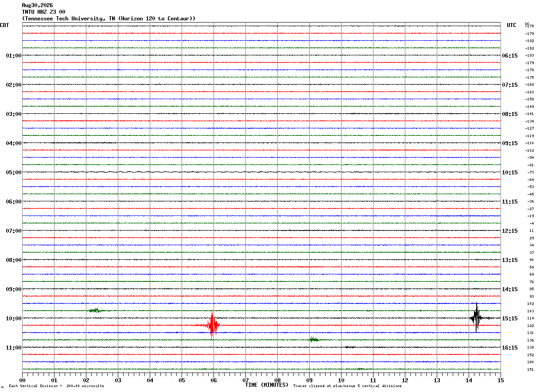This screenshot has height=392, width=536.
Task: Click the 00 minute tick at axis start
Action: pyautogui.click(x=22, y=380)
